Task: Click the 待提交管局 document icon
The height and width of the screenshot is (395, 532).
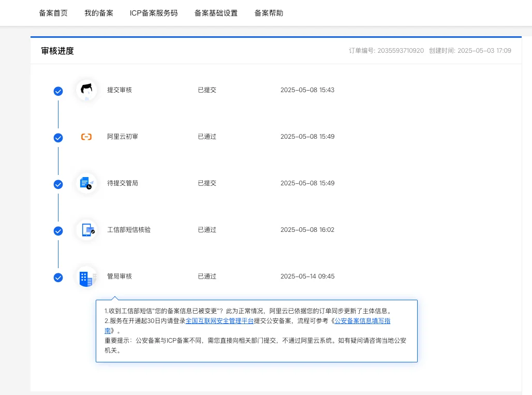Action: pyautogui.click(x=86, y=183)
